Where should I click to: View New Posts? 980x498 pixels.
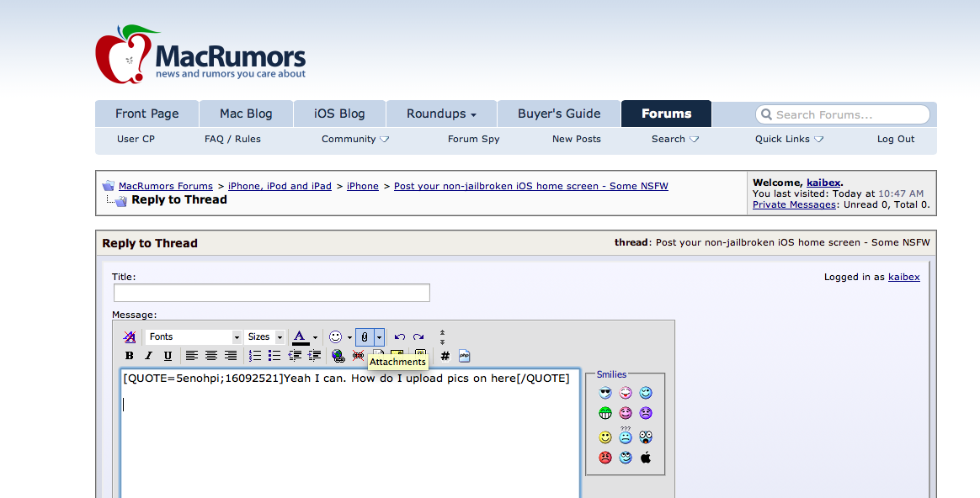coord(576,139)
